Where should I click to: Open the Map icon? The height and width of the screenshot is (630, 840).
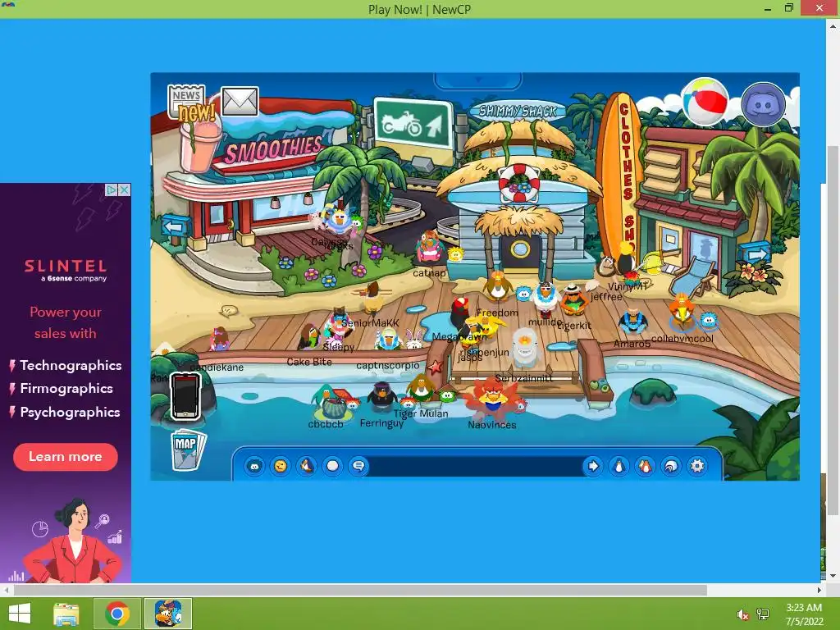point(187,450)
